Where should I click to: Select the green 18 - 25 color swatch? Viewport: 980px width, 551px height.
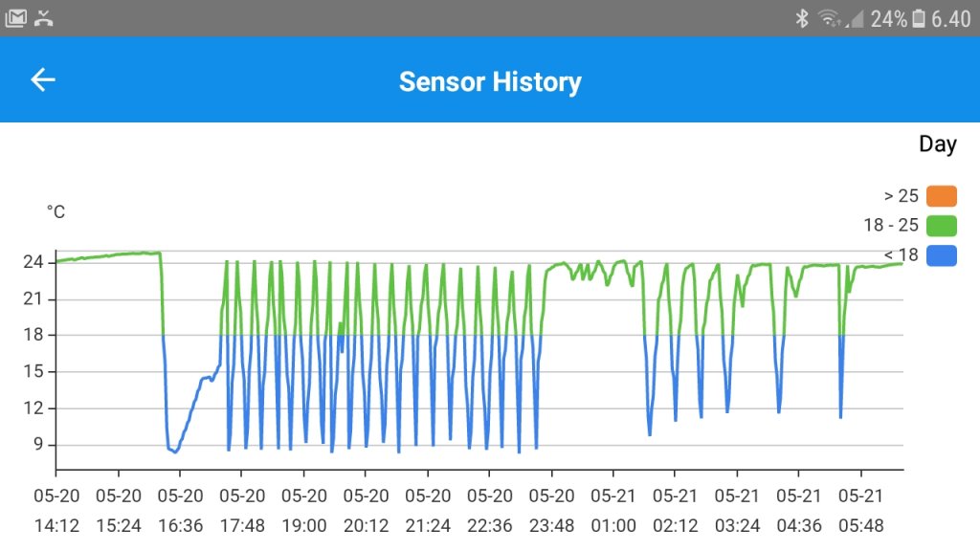[943, 225]
